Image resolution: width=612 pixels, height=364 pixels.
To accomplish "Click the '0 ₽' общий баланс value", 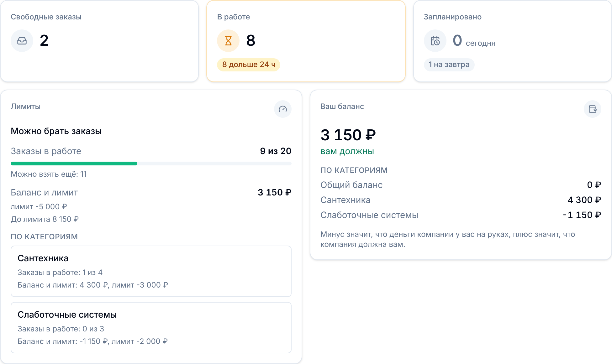I will pos(594,185).
